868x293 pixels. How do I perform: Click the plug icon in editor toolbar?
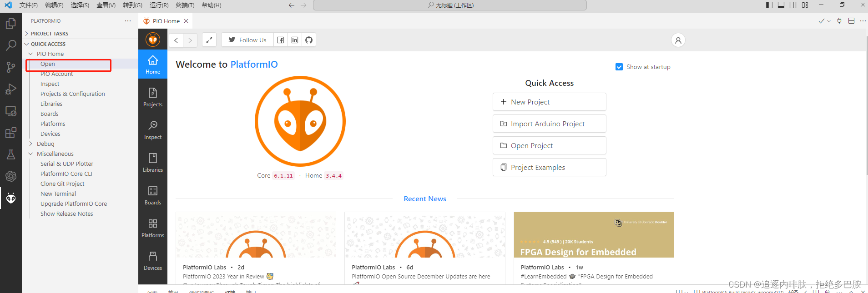[x=839, y=21]
